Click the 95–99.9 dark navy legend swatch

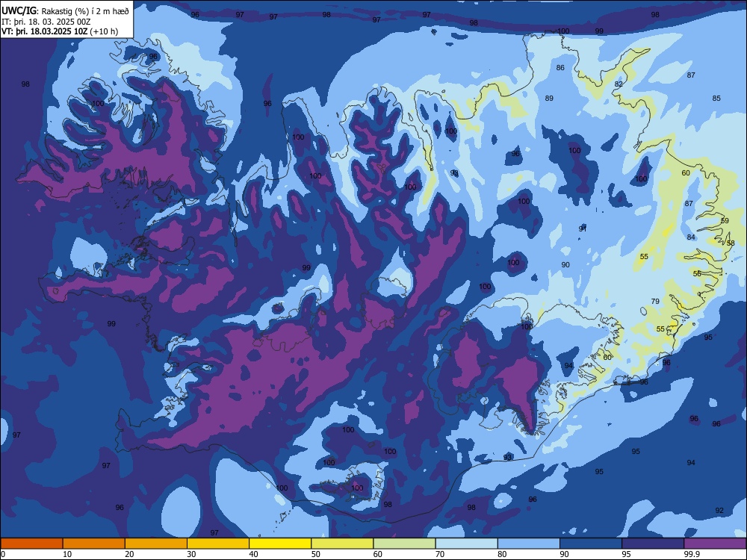click(x=653, y=544)
